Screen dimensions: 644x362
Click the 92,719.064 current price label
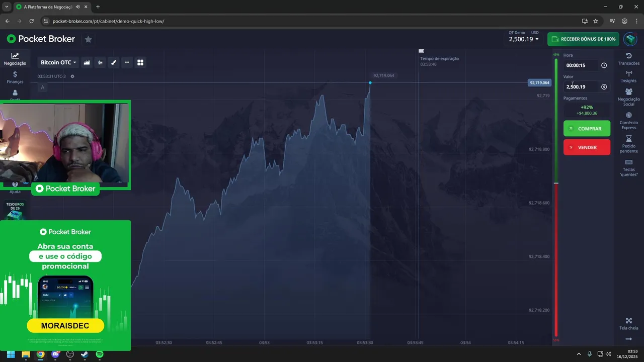[539, 82]
